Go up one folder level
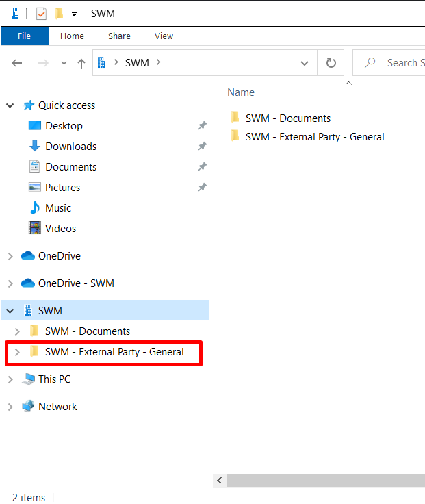The width and height of the screenshot is (425, 504). tap(81, 63)
